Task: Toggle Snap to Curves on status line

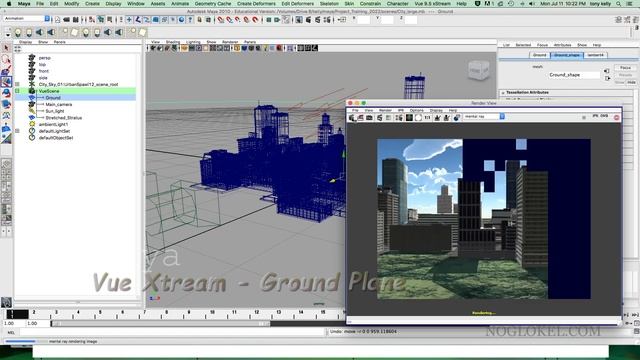Action: pos(229,19)
